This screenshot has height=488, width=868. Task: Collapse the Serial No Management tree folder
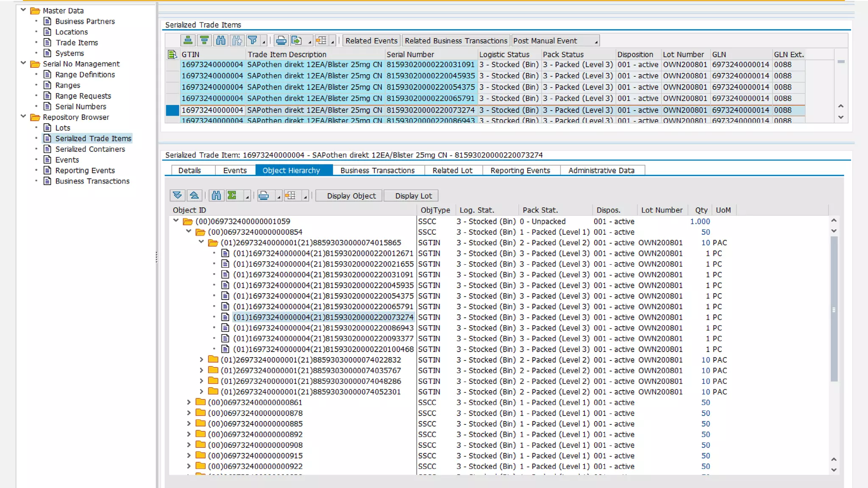coord(23,64)
